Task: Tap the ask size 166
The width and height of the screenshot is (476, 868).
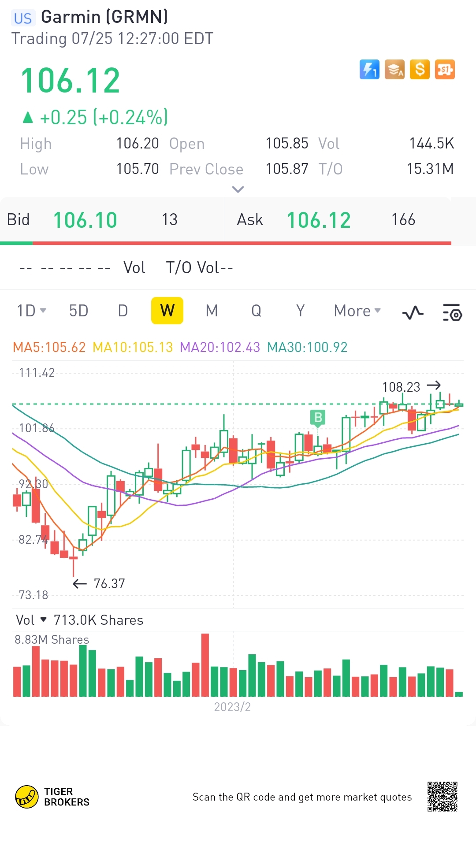Action: (x=403, y=220)
